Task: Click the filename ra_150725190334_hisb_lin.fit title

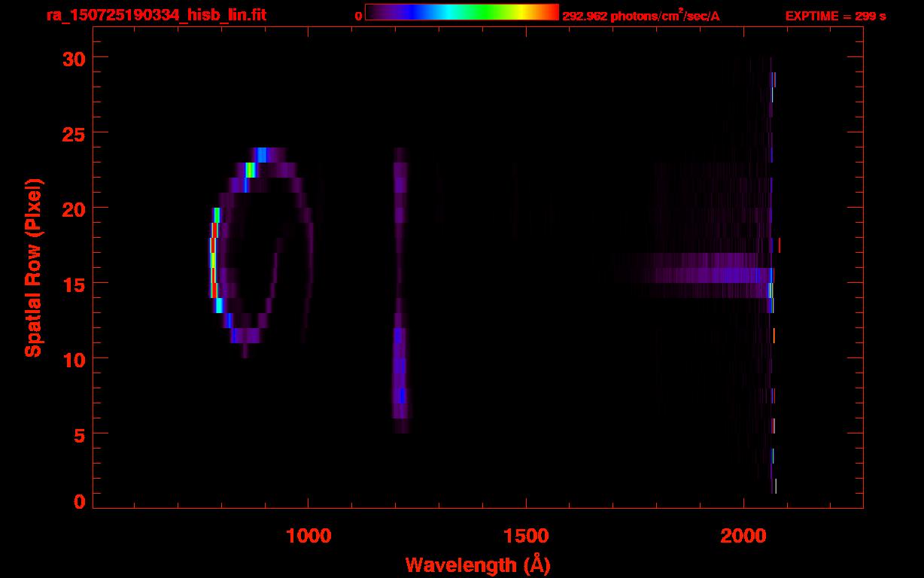Action: pos(155,15)
